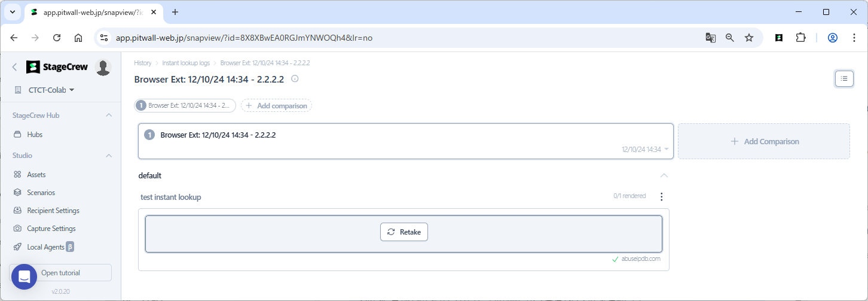
Task: Open Capture Settings in the sidebar
Action: [x=51, y=229]
